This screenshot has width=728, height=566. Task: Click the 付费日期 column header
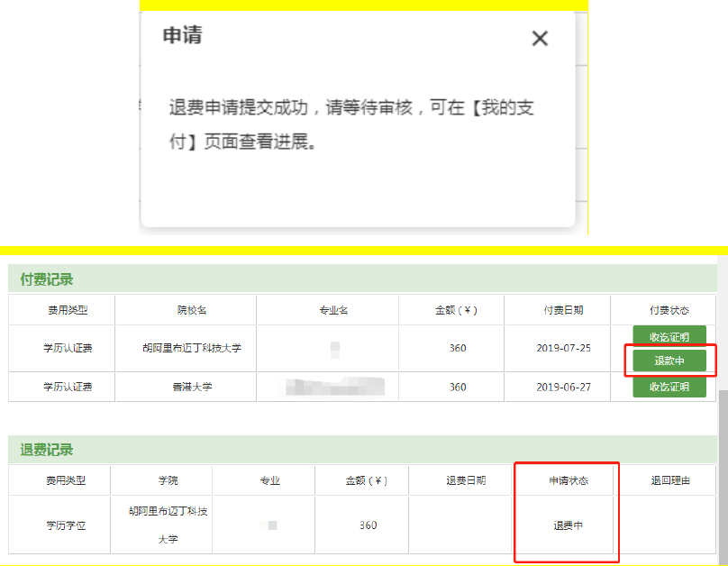coord(563,310)
